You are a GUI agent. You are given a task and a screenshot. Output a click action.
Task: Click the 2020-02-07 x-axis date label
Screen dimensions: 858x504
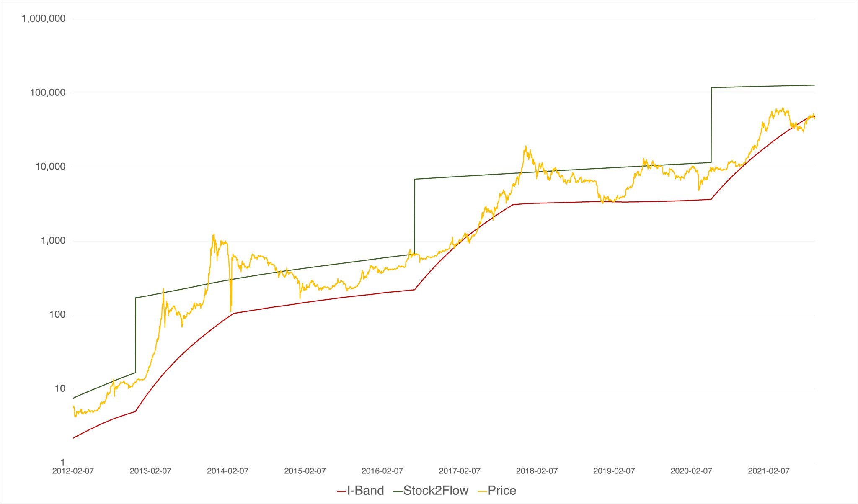(691, 471)
